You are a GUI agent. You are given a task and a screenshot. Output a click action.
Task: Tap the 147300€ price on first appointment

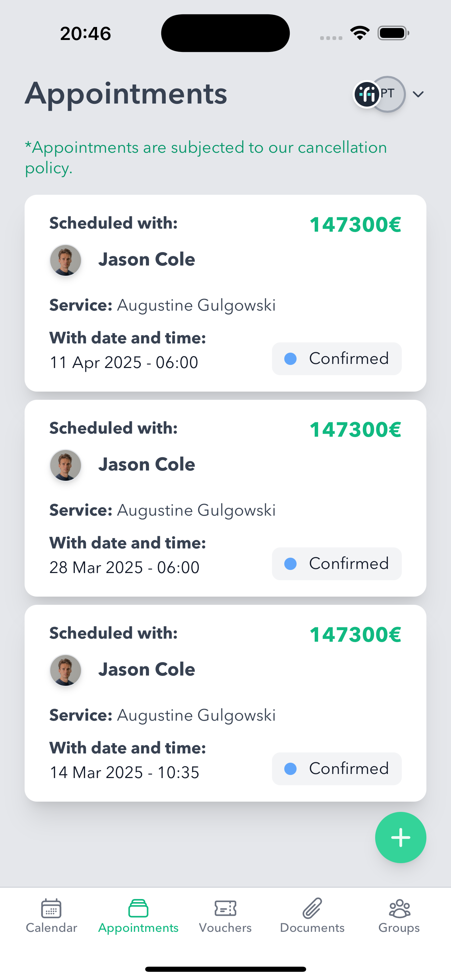pyautogui.click(x=356, y=224)
